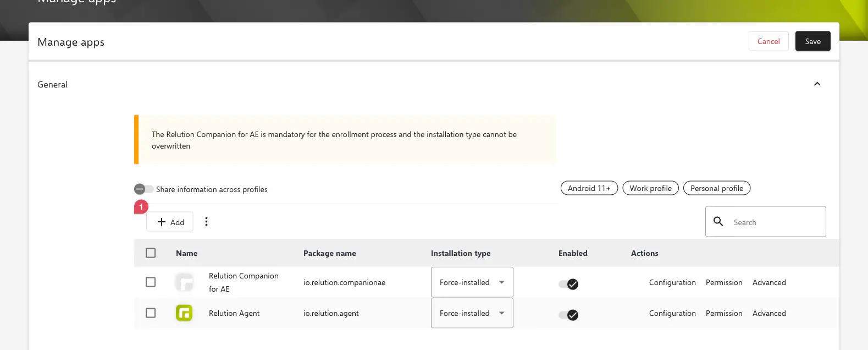Select the Android 11+ chip
This screenshot has width=868, height=350.
tap(589, 188)
